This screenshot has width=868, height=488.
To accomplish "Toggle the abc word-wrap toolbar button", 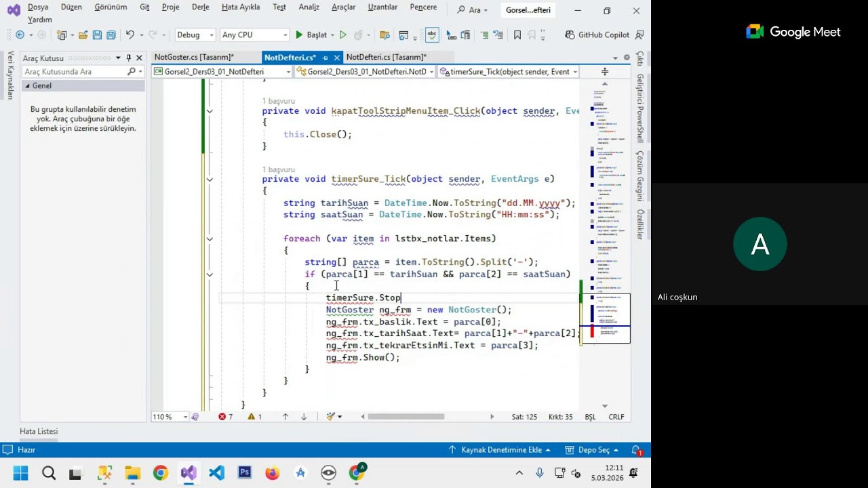I will pos(432,35).
